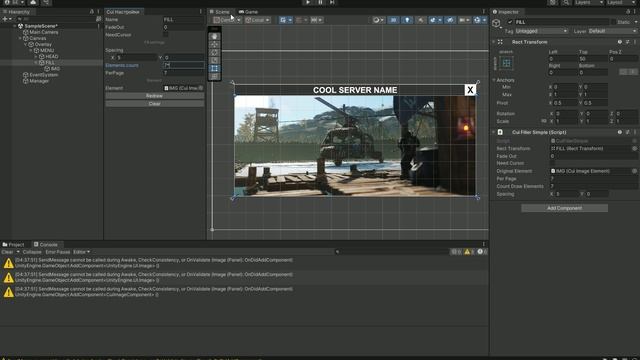The height and width of the screenshot is (360, 640).
Task: Toggle NeedCursor checkbox in Cui settings panel
Action: pos(166,35)
